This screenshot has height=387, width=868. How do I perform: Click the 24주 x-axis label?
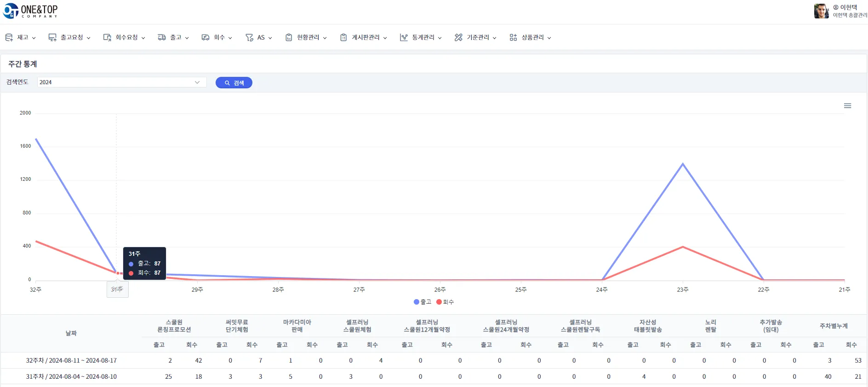pos(602,289)
